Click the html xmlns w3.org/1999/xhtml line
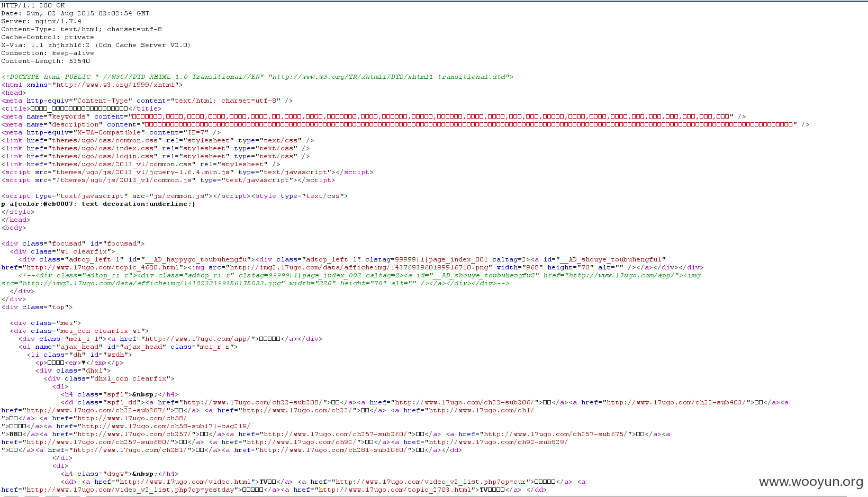This screenshot has height=497, width=868. [x=92, y=85]
